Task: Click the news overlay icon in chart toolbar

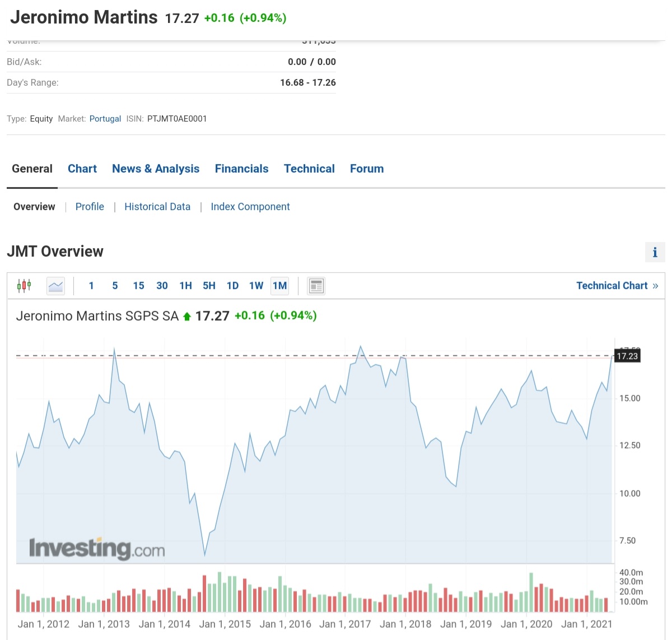Action: pos(316,286)
